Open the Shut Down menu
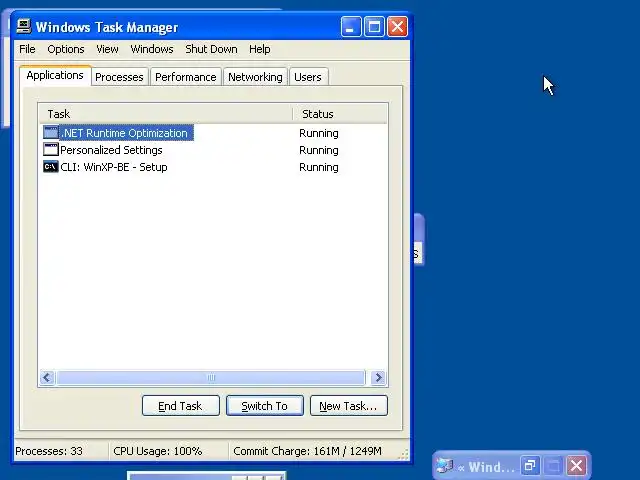640x480 pixels. click(211, 49)
